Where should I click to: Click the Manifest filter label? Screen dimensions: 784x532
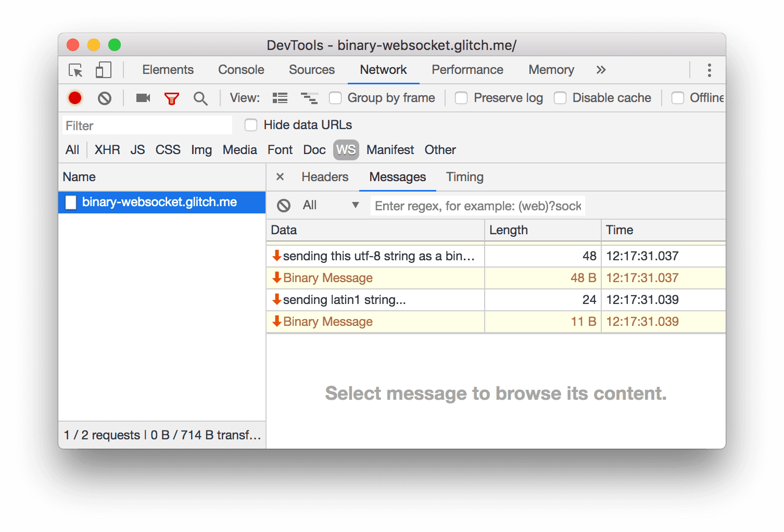[390, 150]
